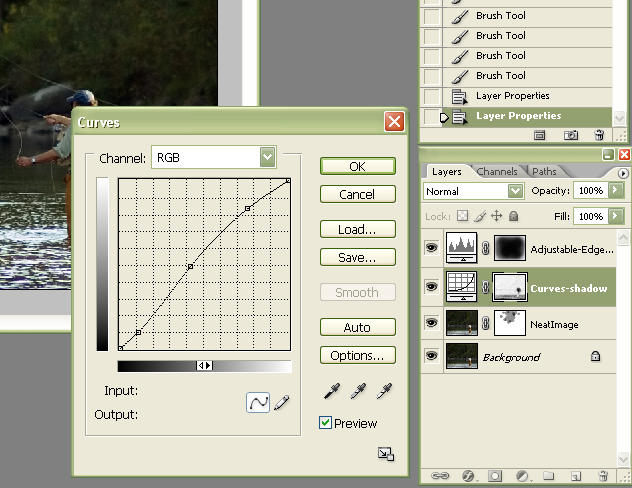
Task: Select the middle curve control point
Action: coord(190,266)
